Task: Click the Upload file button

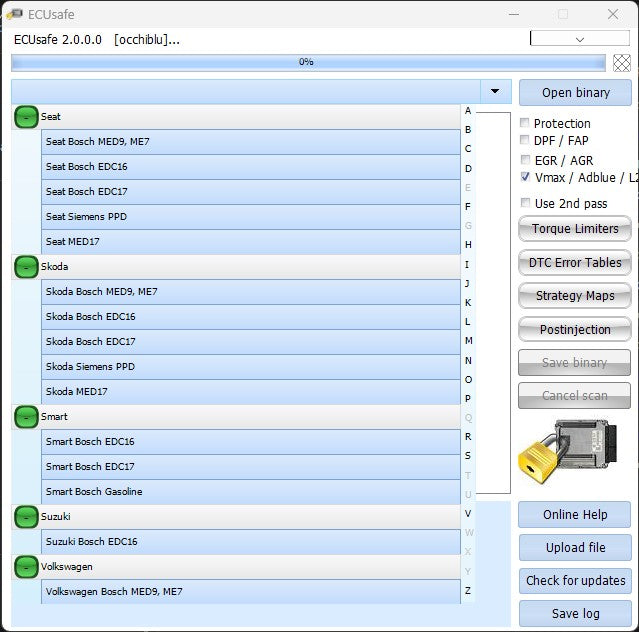Action: click(x=575, y=548)
